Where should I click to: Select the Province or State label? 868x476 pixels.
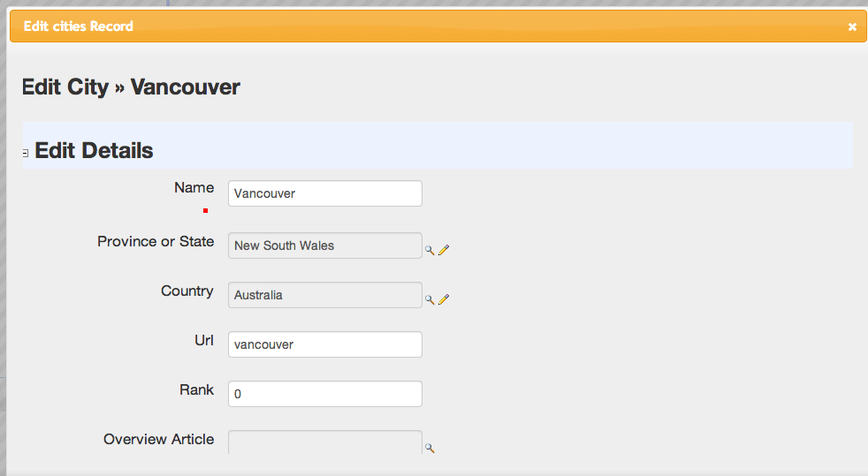[x=156, y=242]
